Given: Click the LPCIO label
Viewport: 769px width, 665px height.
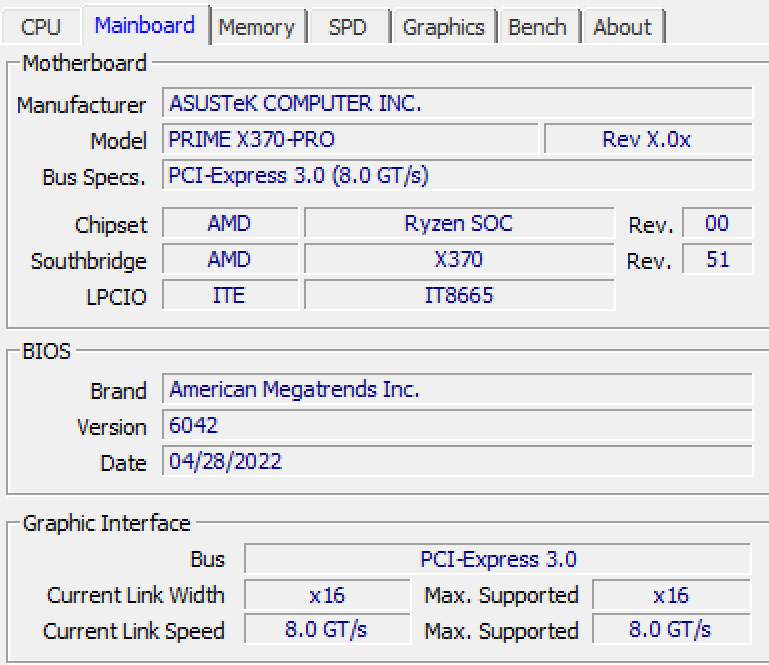Looking at the screenshot, I should 116,297.
